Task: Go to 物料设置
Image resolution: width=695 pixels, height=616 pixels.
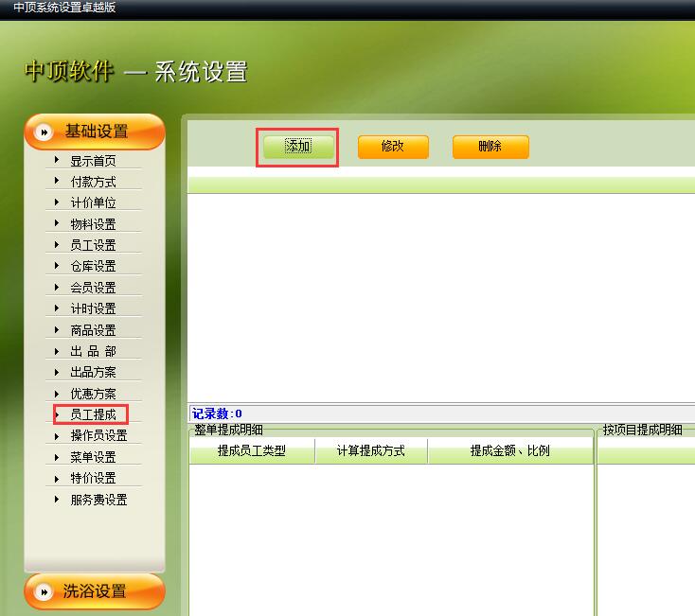Action: (x=93, y=224)
